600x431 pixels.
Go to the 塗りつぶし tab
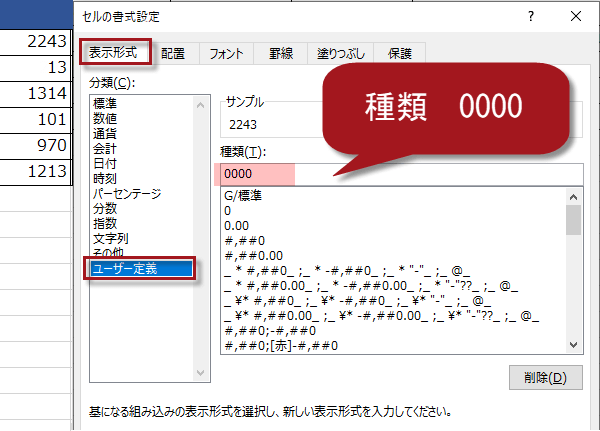(342, 54)
